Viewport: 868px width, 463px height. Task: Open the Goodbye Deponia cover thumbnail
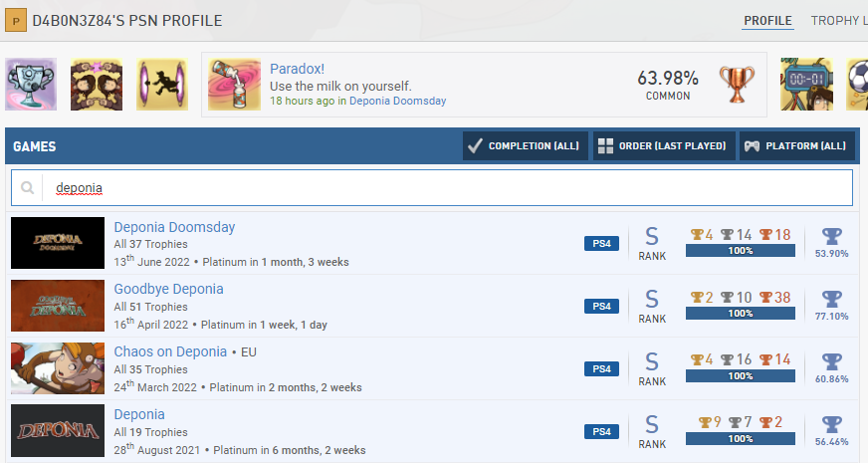(x=58, y=306)
